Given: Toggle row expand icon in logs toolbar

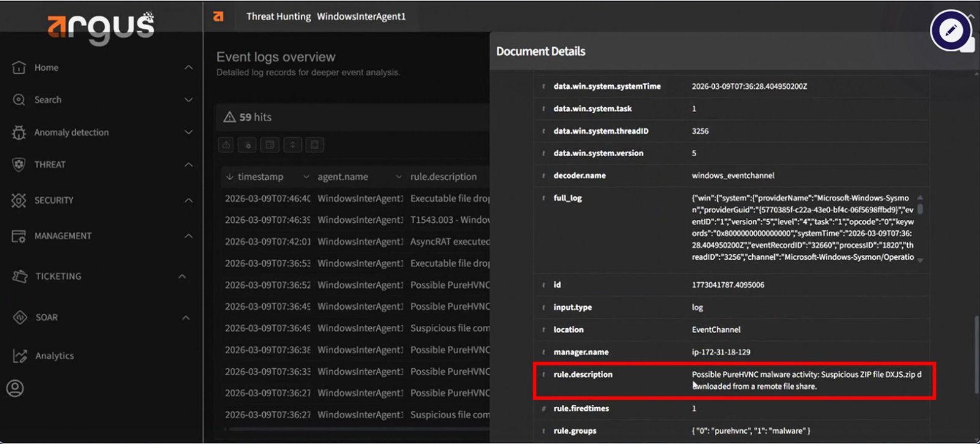Looking at the screenshot, I should pyautogui.click(x=292, y=145).
